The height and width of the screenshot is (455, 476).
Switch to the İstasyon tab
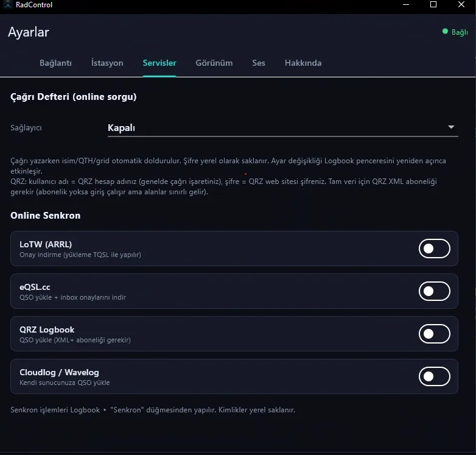click(107, 63)
